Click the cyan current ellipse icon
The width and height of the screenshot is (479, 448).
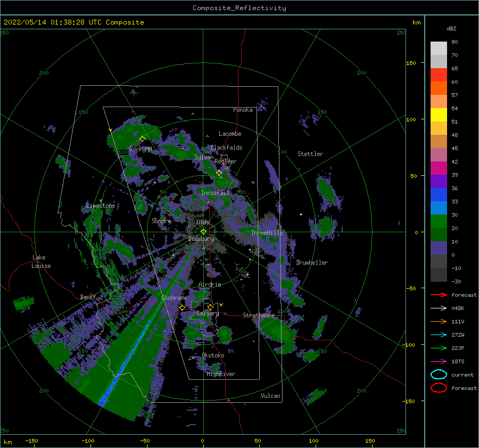click(x=439, y=374)
